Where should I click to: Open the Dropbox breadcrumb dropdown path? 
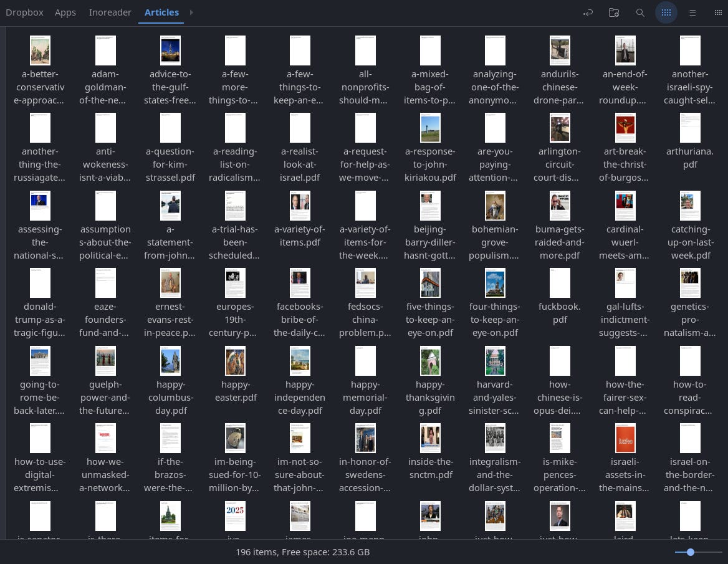(x=24, y=12)
